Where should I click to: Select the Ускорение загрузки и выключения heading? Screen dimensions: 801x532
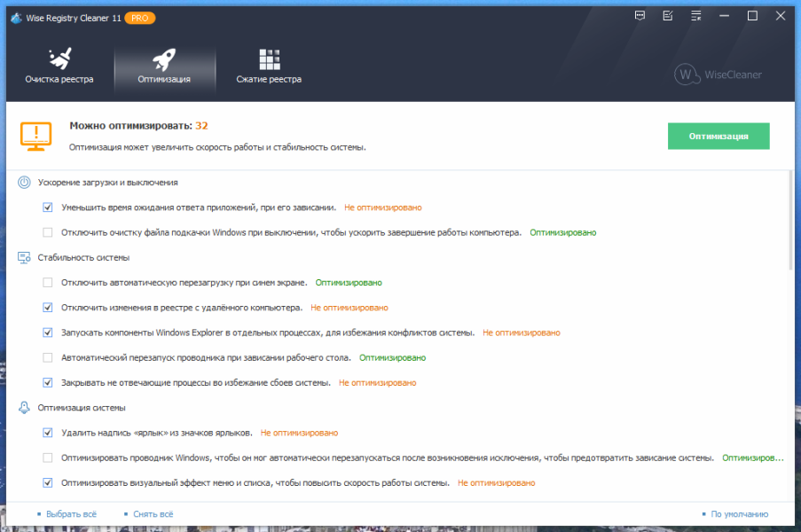(108, 183)
